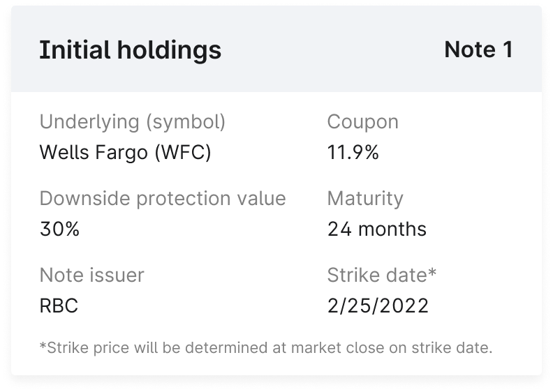Click the Coupon label
Screen dimensions: 553x392
coord(362,122)
